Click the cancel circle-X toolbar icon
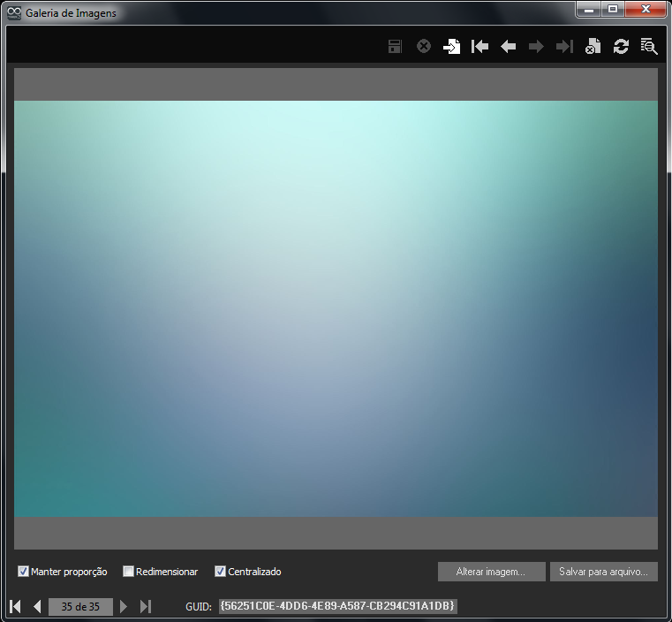Image resolution: width=672 pixels, height=622 pixels. (x=424, y=47)
